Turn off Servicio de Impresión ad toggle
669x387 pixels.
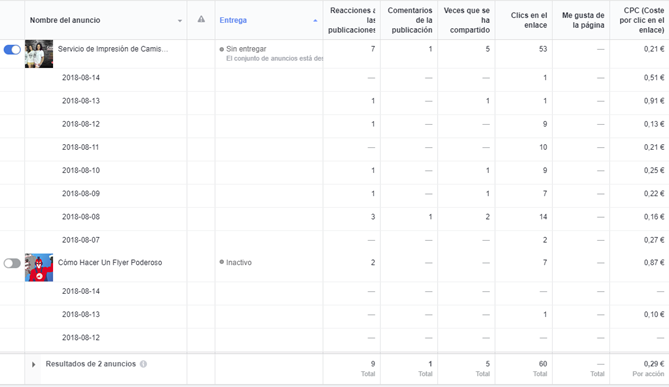point(12,49)
